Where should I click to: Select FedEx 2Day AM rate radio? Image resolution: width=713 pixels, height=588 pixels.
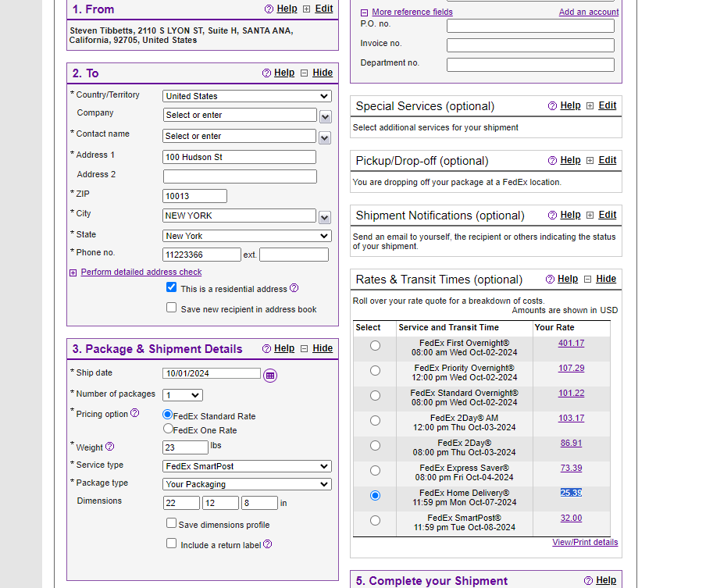[x=375, y=421]
